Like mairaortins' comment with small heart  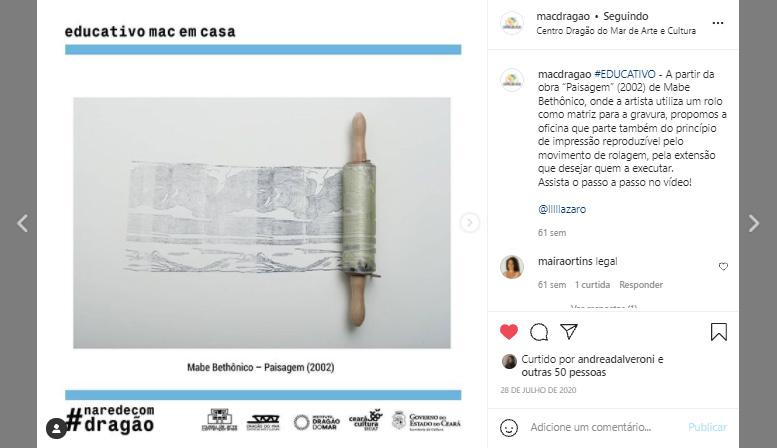723,267
